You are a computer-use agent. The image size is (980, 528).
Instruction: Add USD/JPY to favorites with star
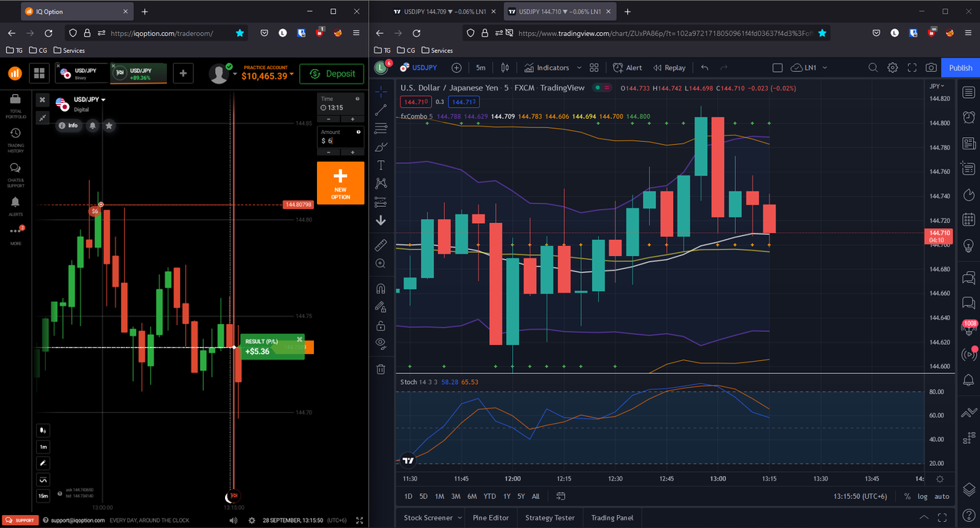(x=109, y=125)
